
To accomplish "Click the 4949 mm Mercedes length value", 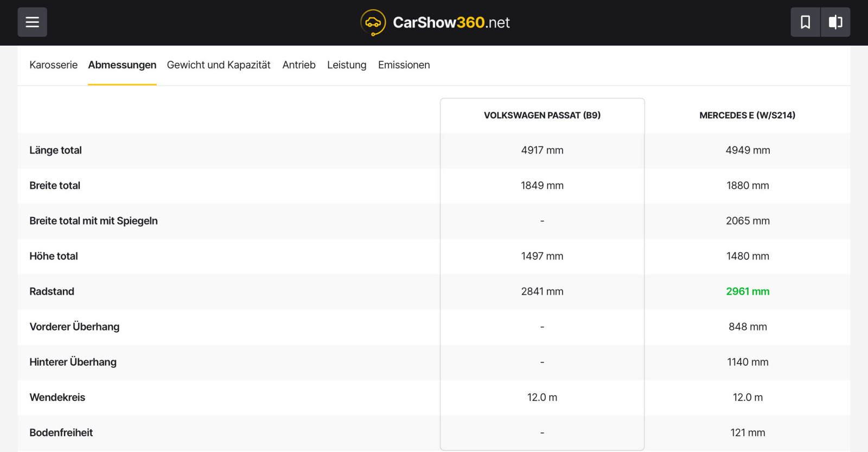I will point(748,150).
